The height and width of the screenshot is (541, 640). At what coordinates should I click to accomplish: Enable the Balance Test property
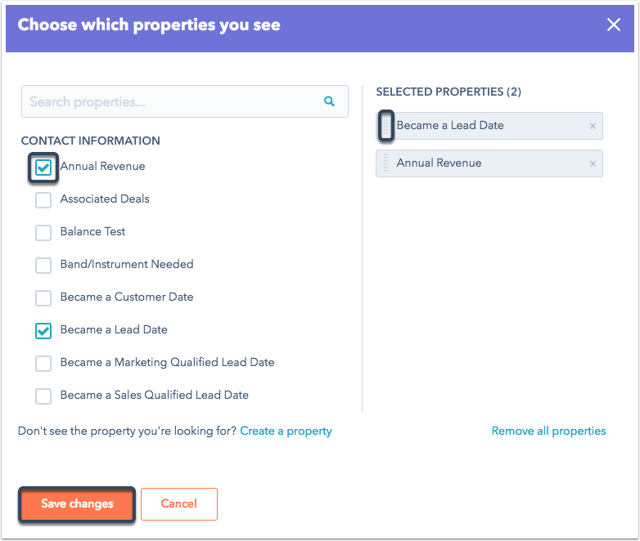click(x=43, y=233)
